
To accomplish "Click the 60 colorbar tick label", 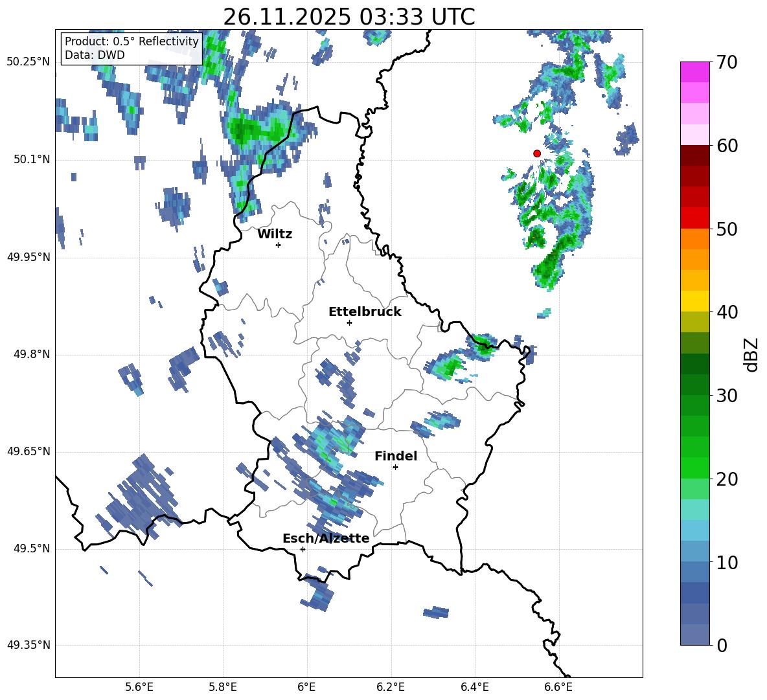I will (x=727, y=146).
